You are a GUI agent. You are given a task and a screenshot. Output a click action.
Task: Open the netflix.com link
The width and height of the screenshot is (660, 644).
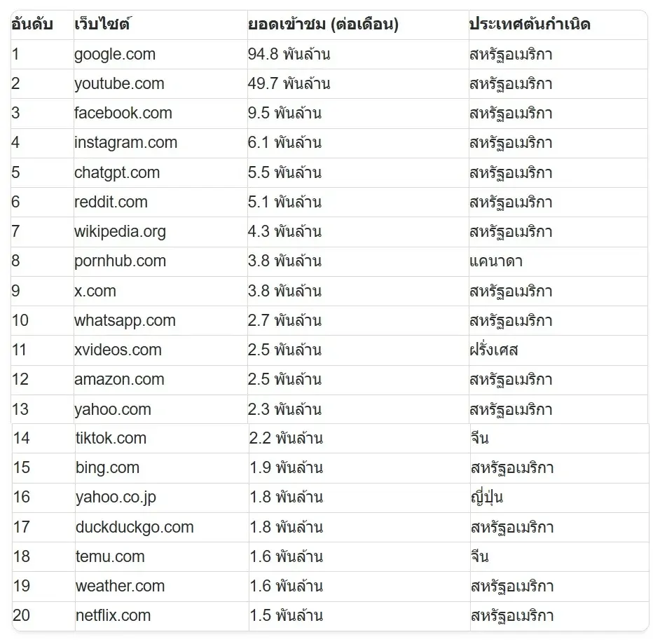113,616
